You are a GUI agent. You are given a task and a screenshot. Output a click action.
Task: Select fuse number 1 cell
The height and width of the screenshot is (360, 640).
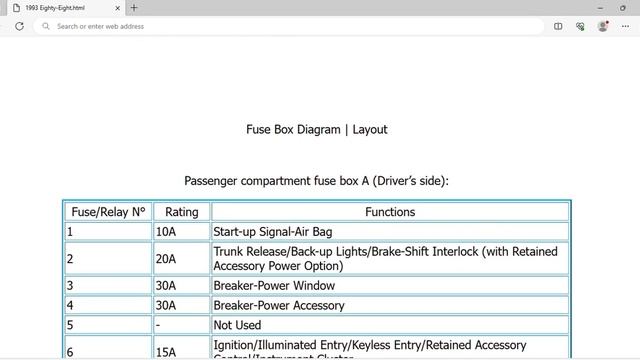click(108, 232)
